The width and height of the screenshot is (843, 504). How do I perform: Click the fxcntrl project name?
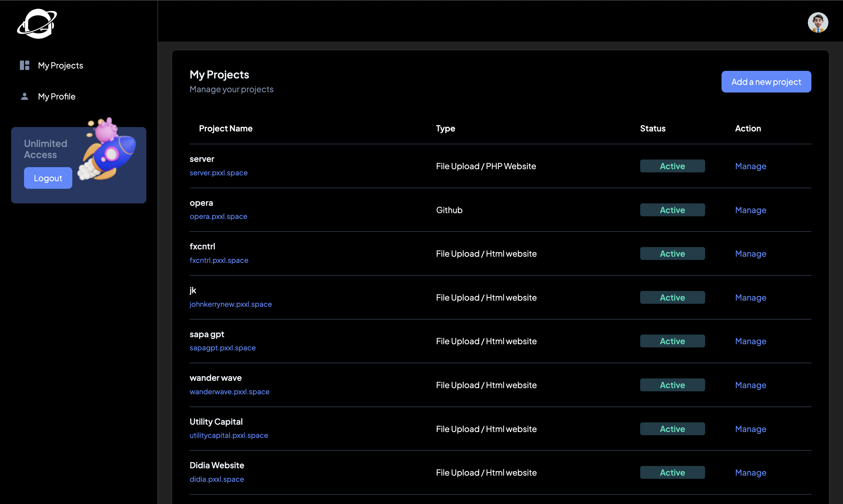[202, 246]
